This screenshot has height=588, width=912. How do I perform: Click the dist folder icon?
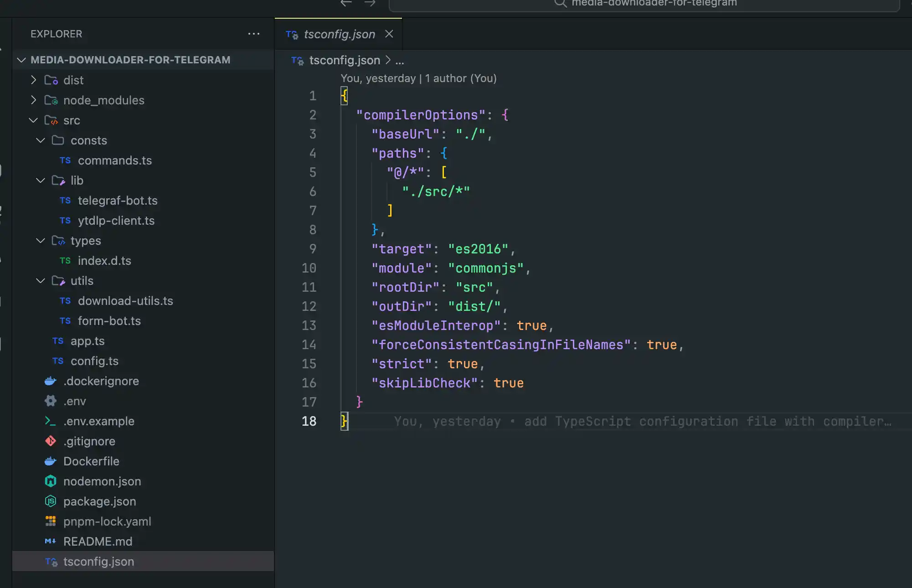(51, 80)
